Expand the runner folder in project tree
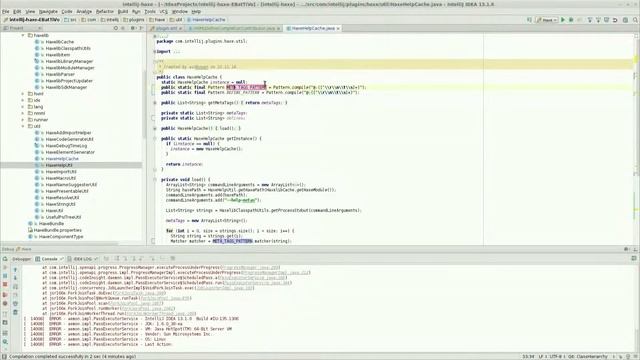Image resolution: width=640 pixels, height=360 pixels. point(23,120)
